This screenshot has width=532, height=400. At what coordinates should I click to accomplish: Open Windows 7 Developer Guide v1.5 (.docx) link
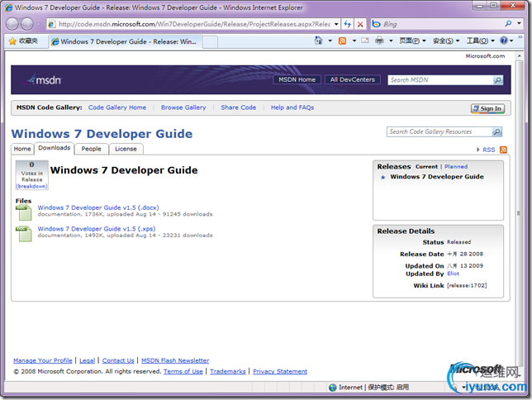98,207
